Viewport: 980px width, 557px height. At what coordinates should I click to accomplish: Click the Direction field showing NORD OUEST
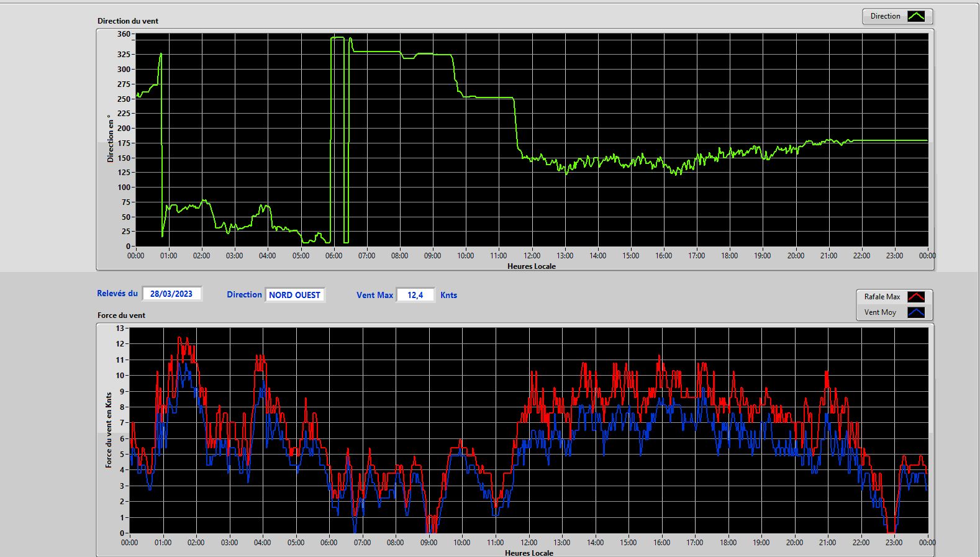(x=294, y=295)
